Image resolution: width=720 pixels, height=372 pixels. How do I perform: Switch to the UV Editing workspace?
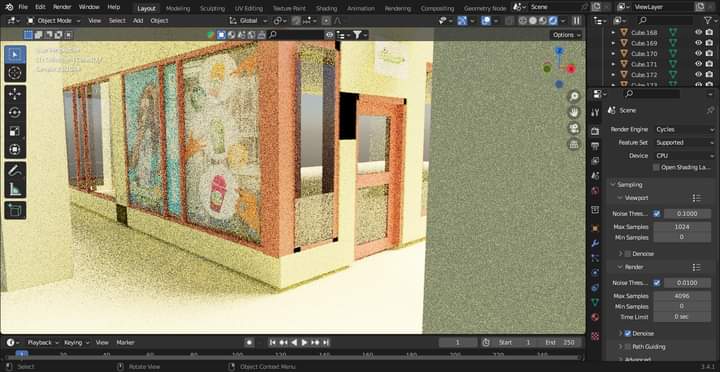248,8
